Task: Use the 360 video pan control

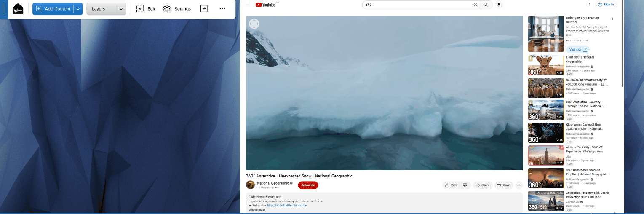Action: pos(254,24)
